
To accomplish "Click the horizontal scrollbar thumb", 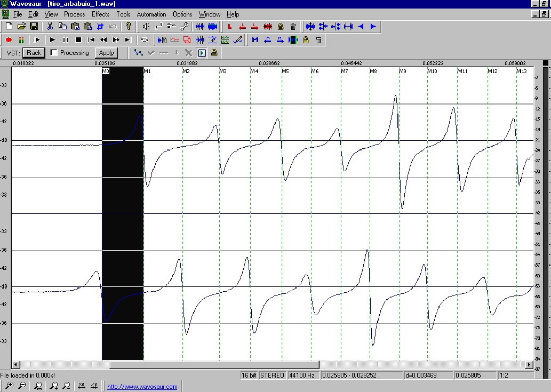I will point(214,365).
